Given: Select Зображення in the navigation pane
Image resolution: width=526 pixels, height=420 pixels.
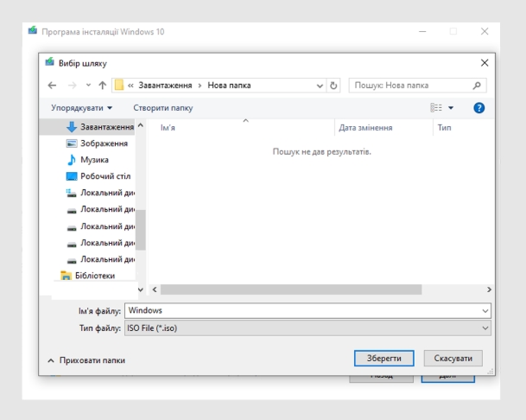Looking at the screenshot, I should tap(97, 143).
